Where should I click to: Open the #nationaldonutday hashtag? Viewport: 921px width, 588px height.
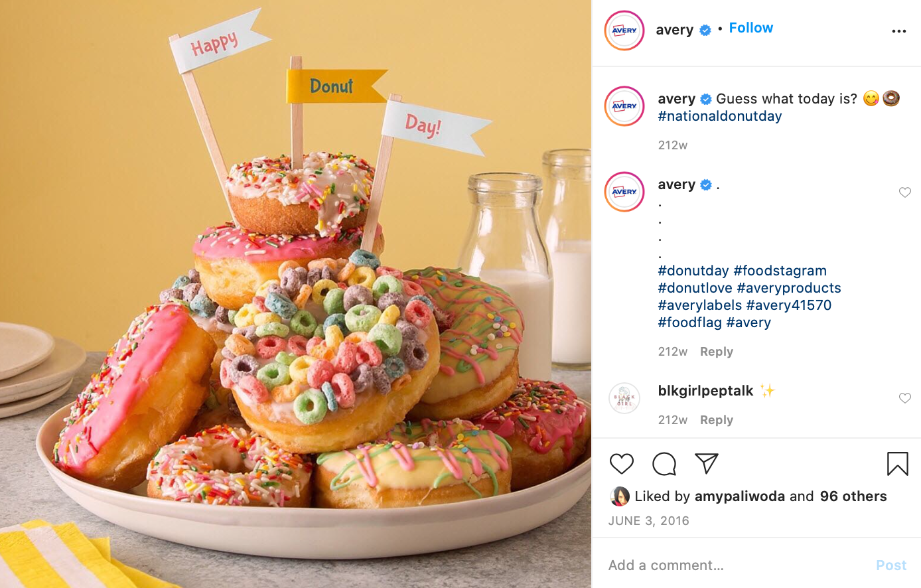coord(719,116)
